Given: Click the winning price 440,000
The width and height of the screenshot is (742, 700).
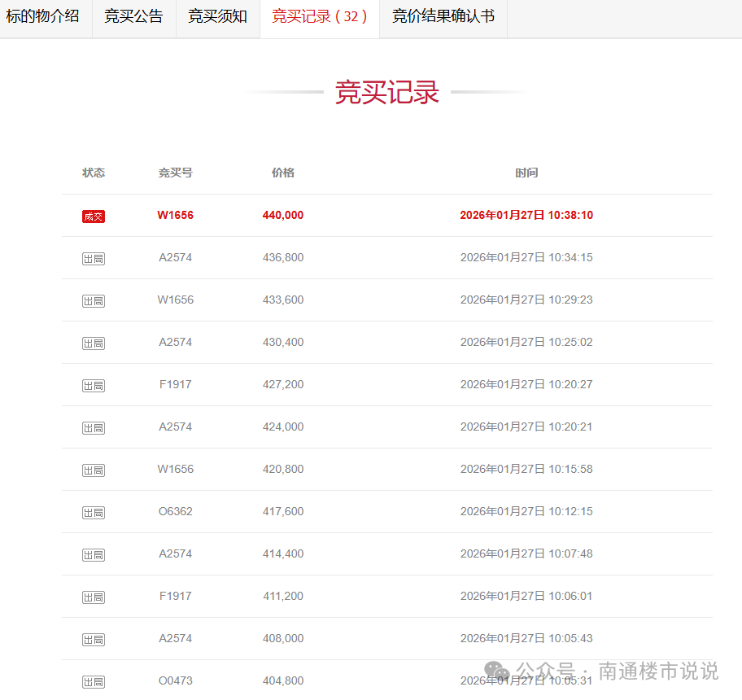Looking at the screenshot, I should click(282, 216).
